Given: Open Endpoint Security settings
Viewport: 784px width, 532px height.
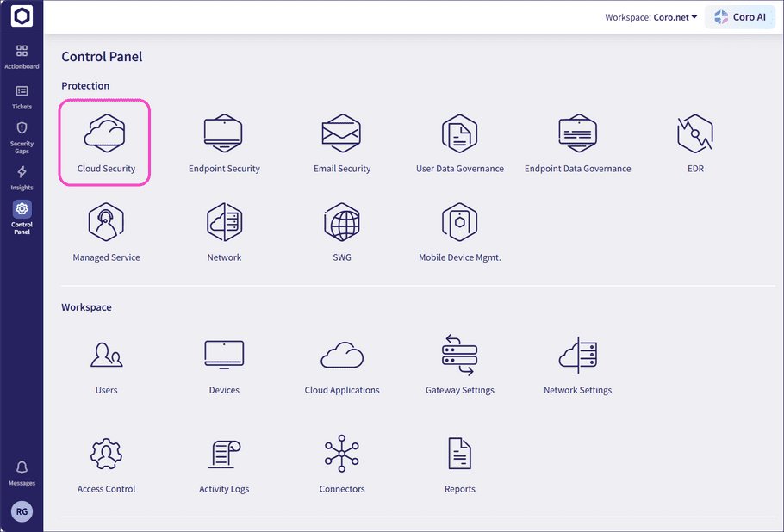Looking at the screenshot, I should coord(224,142).
